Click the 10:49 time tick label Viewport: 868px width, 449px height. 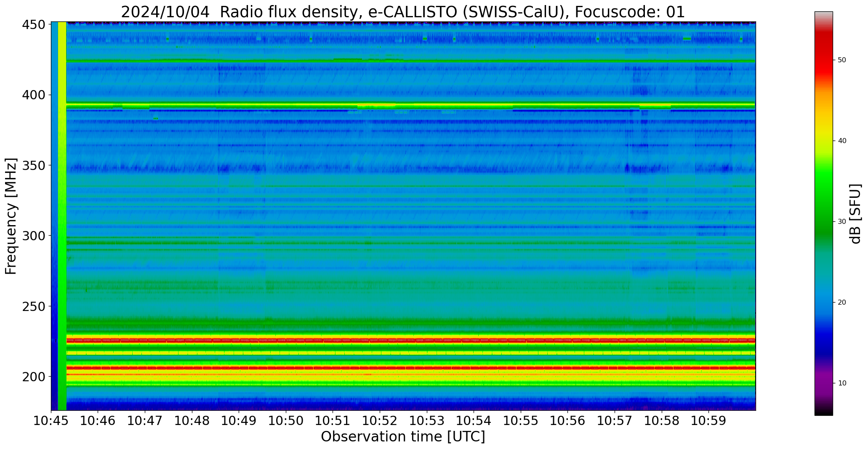click(x=239, y=420)
